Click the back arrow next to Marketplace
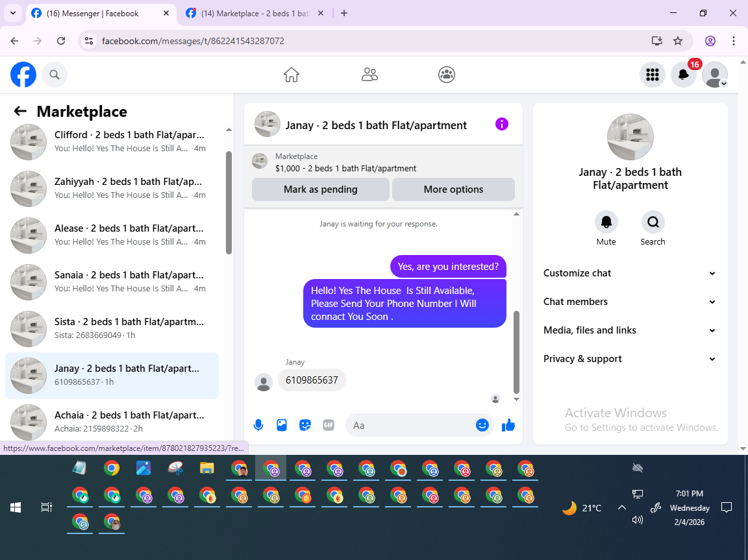Viewport: 748px width, 560px height. pos(20,112)
